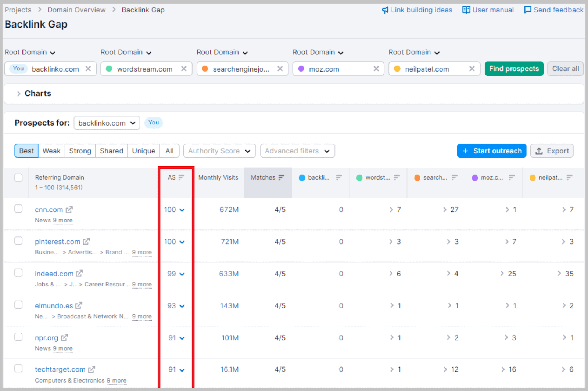Open the User manual book icon

466,10
